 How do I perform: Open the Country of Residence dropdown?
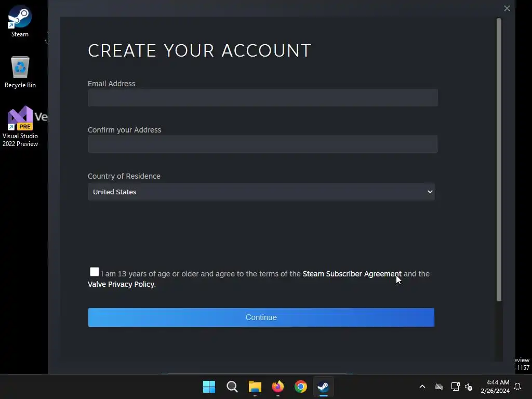pyautogui.click(x=261, y=192)
